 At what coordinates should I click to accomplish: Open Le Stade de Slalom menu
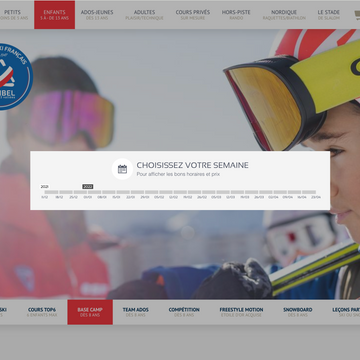click(x=329, y=15)
